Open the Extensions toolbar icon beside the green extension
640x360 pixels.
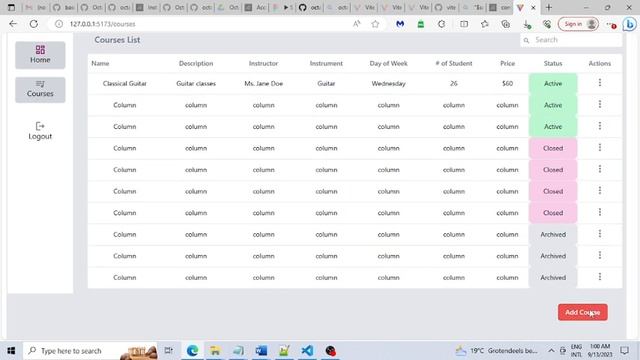point(441,24)
